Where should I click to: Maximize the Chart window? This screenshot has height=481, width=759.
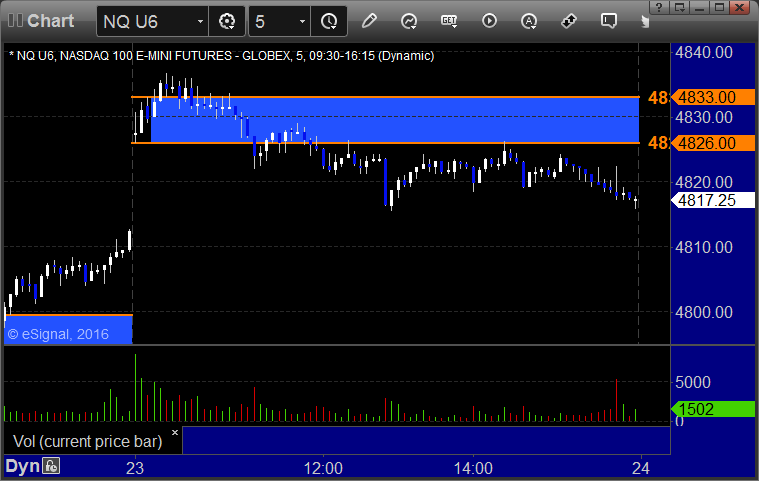pos(719,7)
